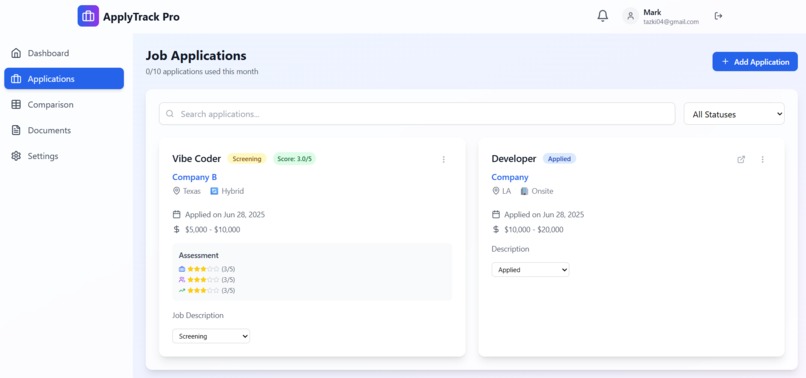Viewport: 806px width, 378px height.
Task: Open the Company B link
Action: click(x=194, y=177)
